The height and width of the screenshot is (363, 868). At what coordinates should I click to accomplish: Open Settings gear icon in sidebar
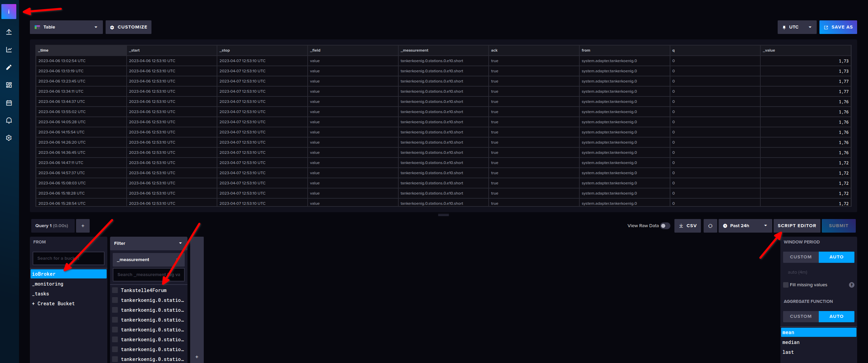pyautogui.click(x=9, y=138)
